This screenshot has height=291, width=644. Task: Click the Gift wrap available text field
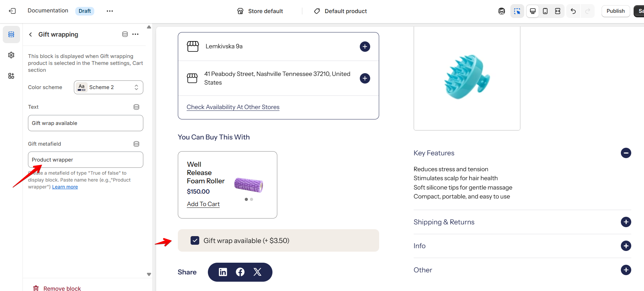click(x=86, y=123)
